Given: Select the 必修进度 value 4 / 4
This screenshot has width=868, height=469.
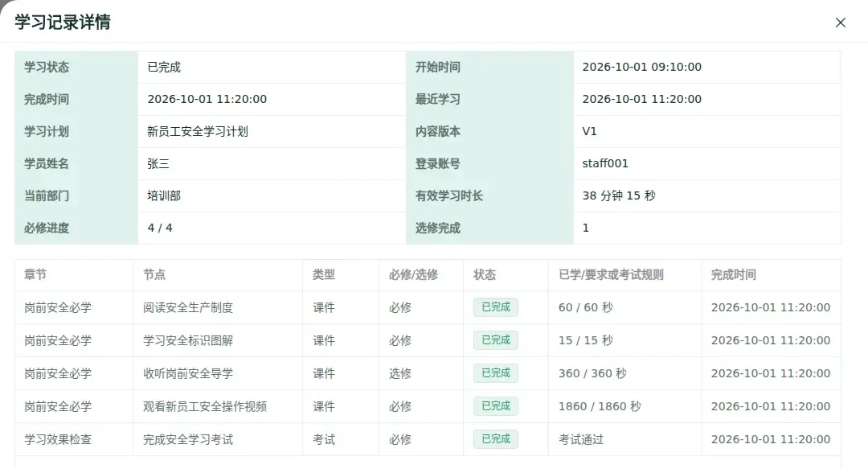Looking at the screenshot, I should (x=160, y=228).
